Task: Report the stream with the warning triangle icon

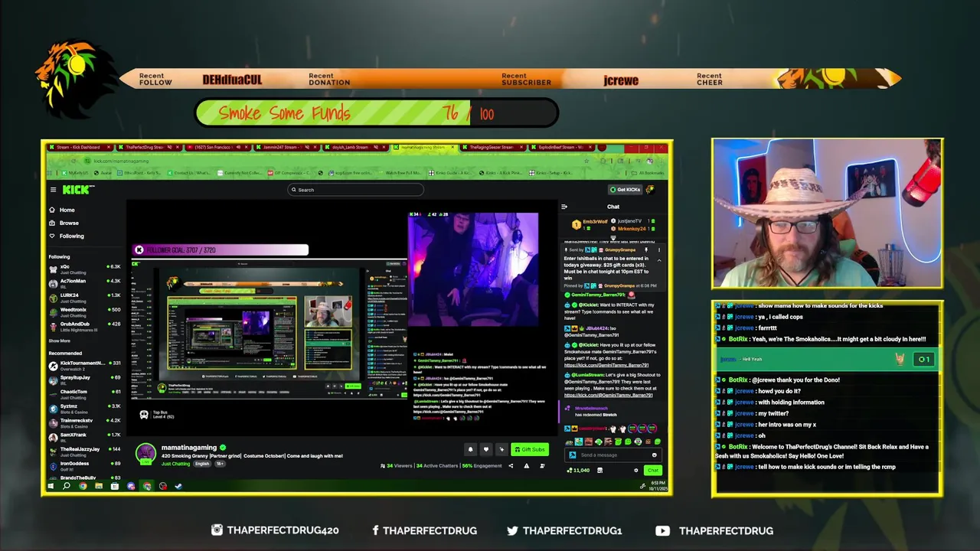Action: click(527, 466)
